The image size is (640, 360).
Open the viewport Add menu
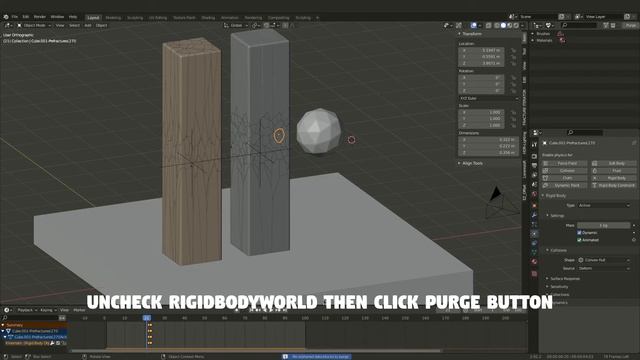88,25
